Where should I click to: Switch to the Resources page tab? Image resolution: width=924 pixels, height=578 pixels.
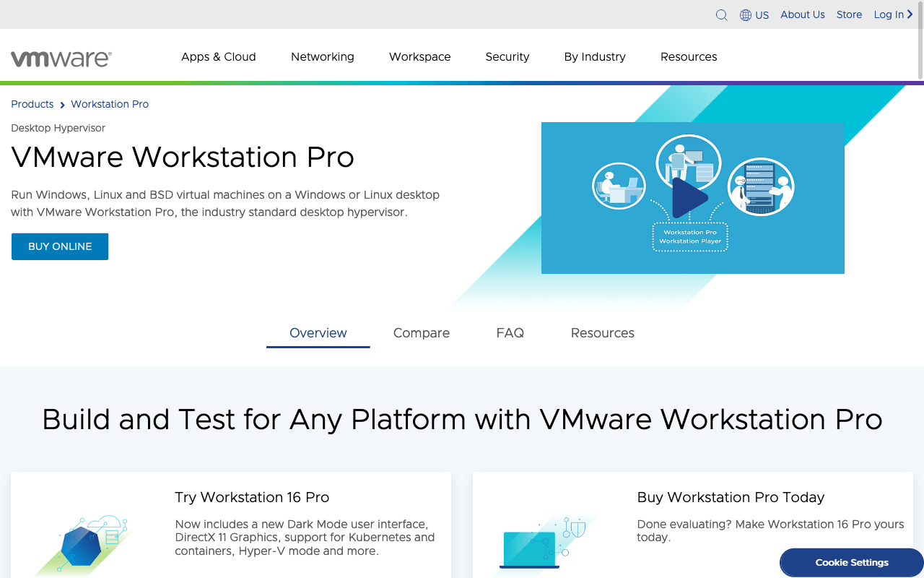[x=603, y=333]
